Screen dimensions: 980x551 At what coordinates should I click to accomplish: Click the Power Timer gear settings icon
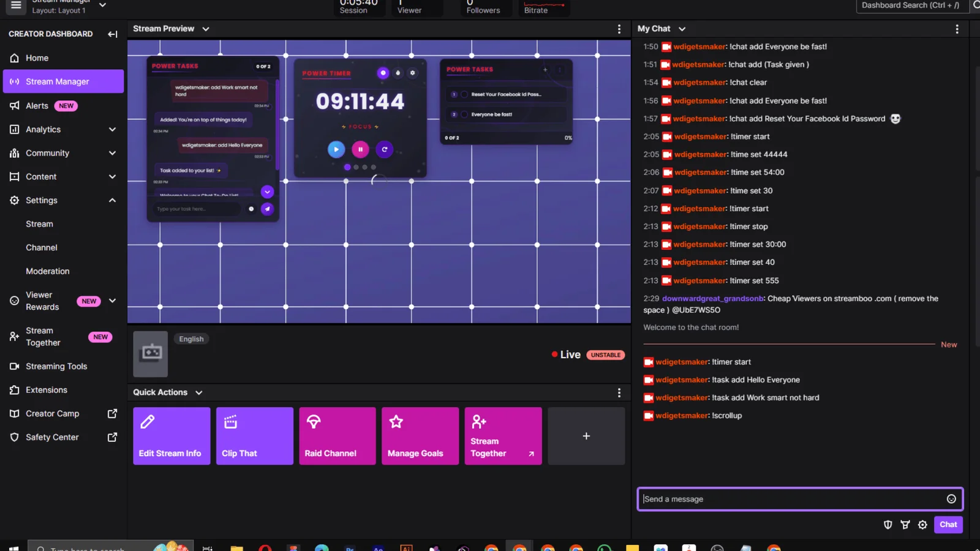[413, 73]
